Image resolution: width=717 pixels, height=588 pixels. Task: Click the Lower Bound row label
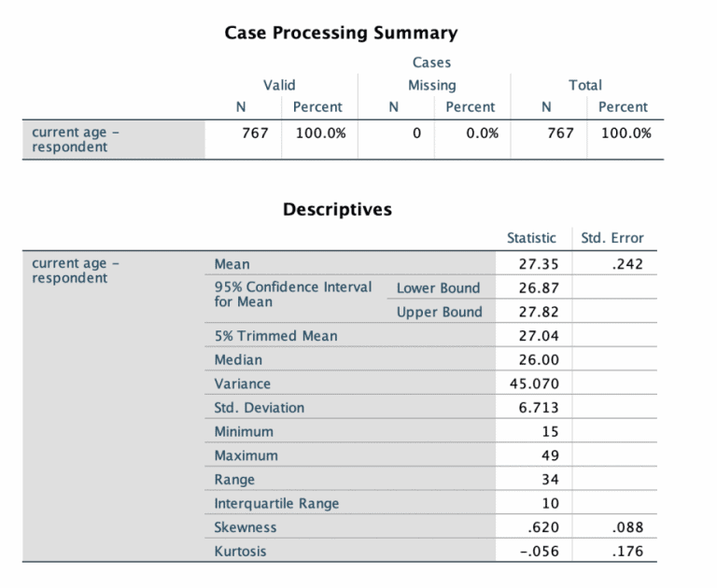438,288
